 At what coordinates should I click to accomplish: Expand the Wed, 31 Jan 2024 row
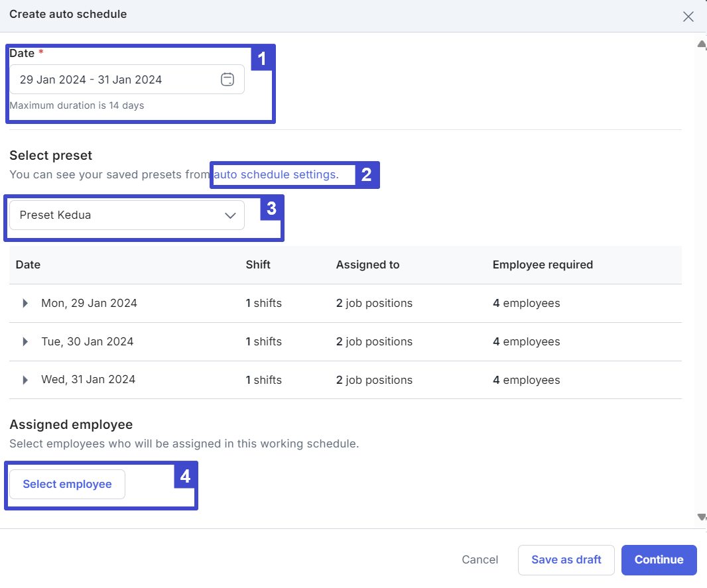click(x=25, y=380)
